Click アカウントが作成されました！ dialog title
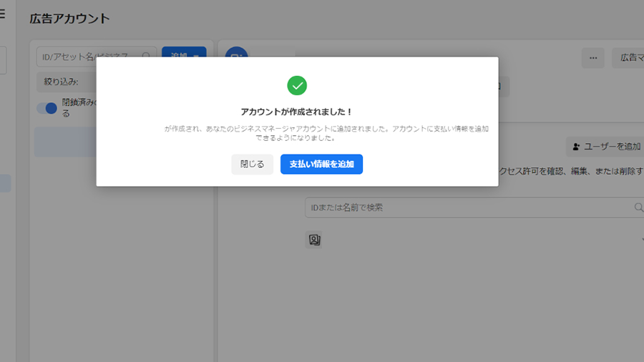This screenshot has width=644, height=362. [x=296, y=112]
